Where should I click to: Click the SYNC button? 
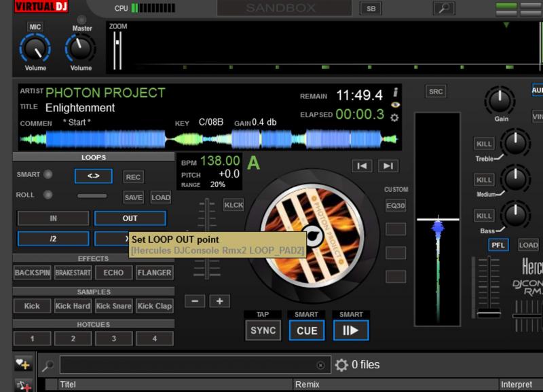(x=263, y=330)
